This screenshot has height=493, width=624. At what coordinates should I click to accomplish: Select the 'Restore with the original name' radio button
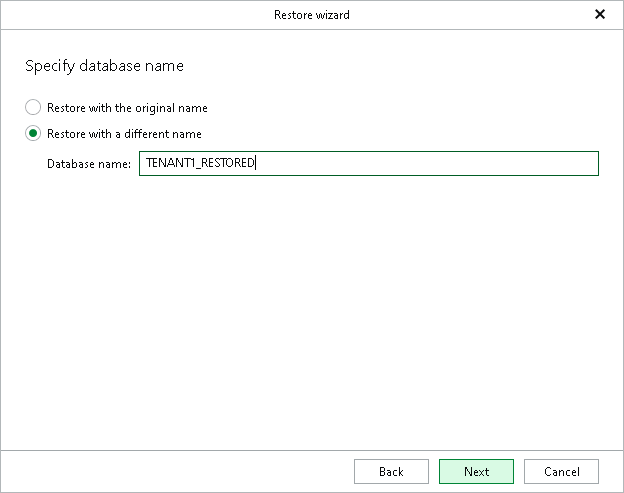pos(33,107)
